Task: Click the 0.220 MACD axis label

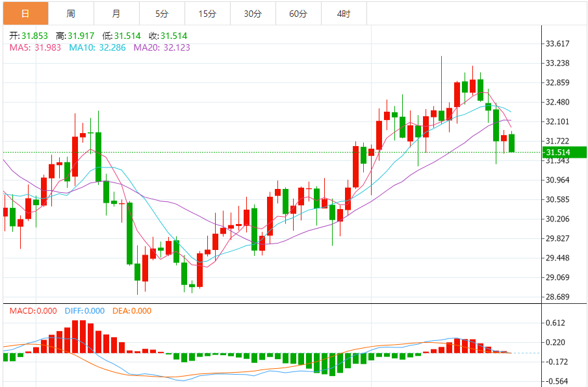Action: [556, 342]
